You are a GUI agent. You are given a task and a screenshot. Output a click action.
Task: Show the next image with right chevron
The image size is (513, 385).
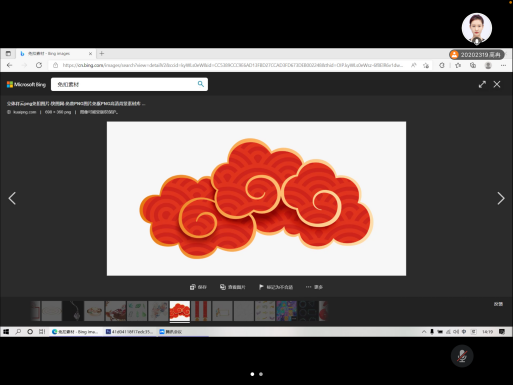501,198
